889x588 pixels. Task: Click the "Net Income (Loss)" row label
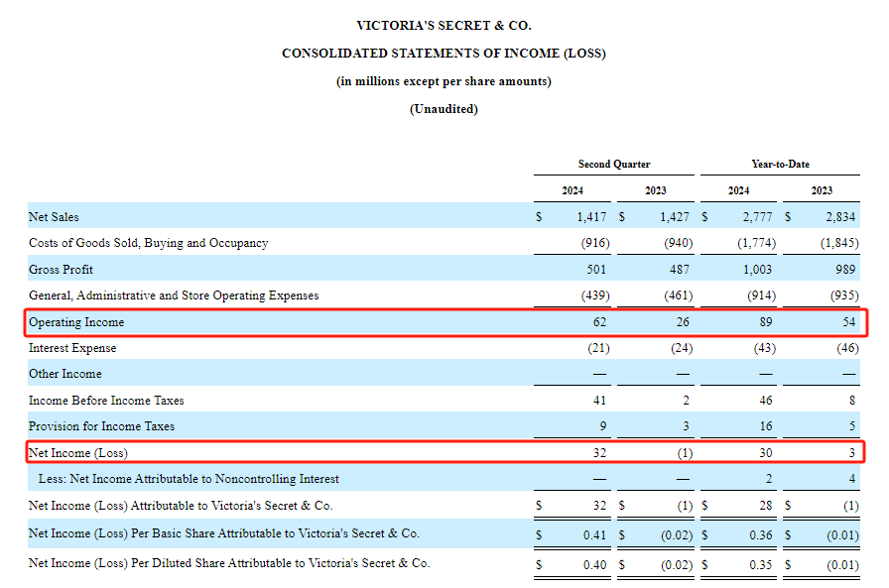tap(78, 453)
